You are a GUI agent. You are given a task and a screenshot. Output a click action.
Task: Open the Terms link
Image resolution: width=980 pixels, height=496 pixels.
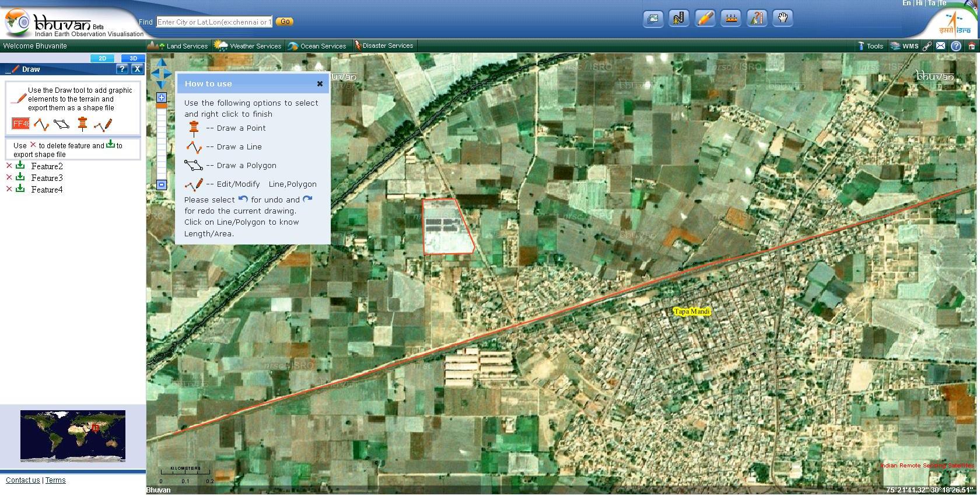pyautogui.click(x=55, y=480)
